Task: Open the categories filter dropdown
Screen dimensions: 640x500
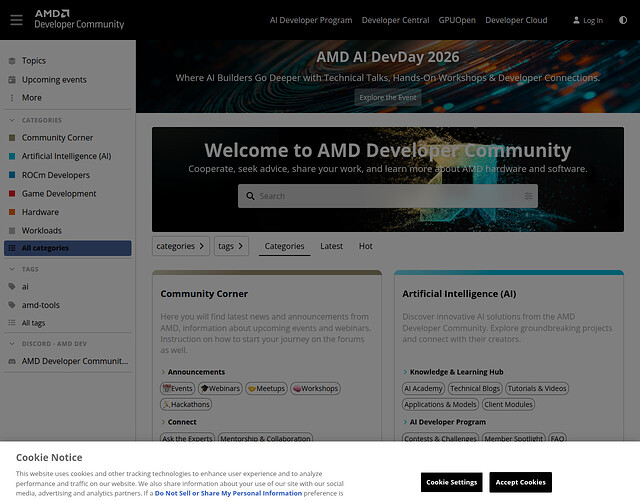Action: [x=181, y=246]
